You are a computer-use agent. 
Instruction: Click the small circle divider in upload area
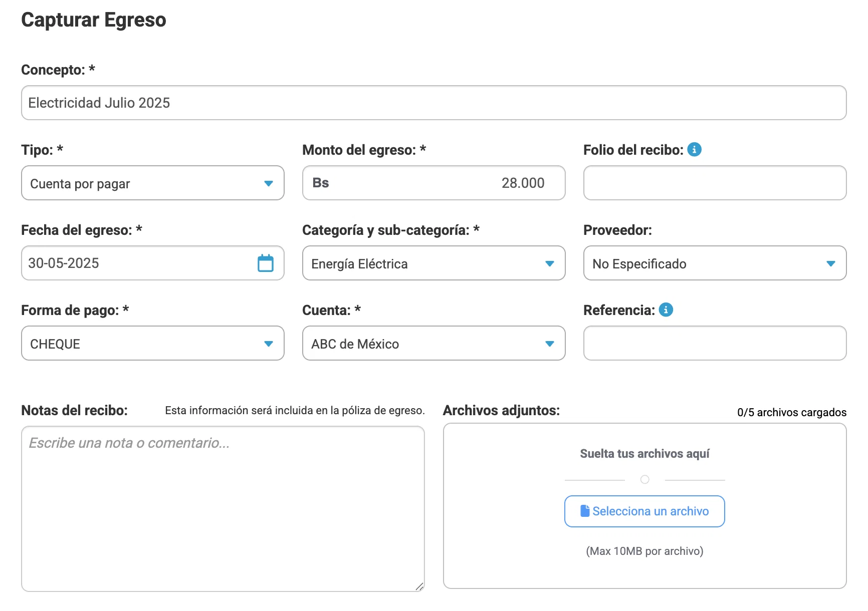pos(645,480)
